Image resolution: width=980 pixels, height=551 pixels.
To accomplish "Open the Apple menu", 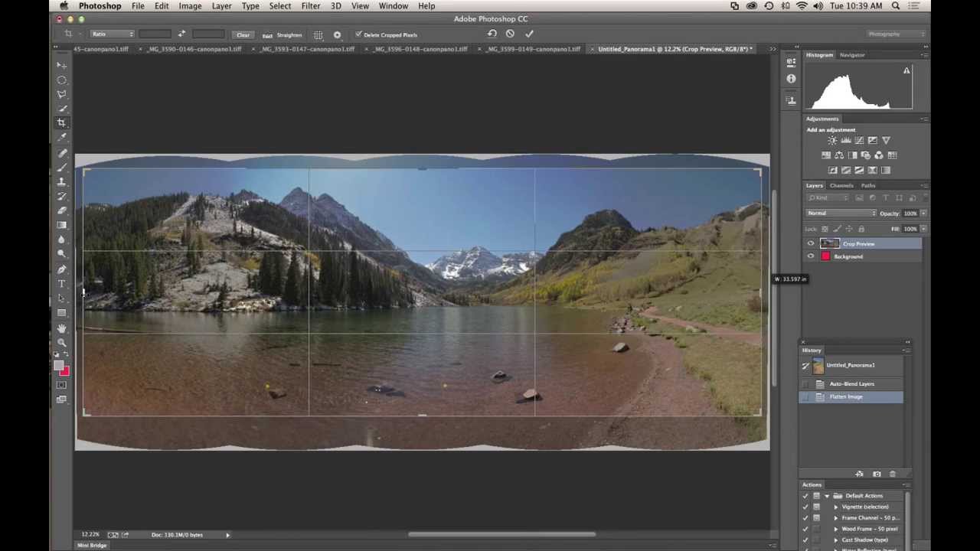I will [x=64, y=6].
